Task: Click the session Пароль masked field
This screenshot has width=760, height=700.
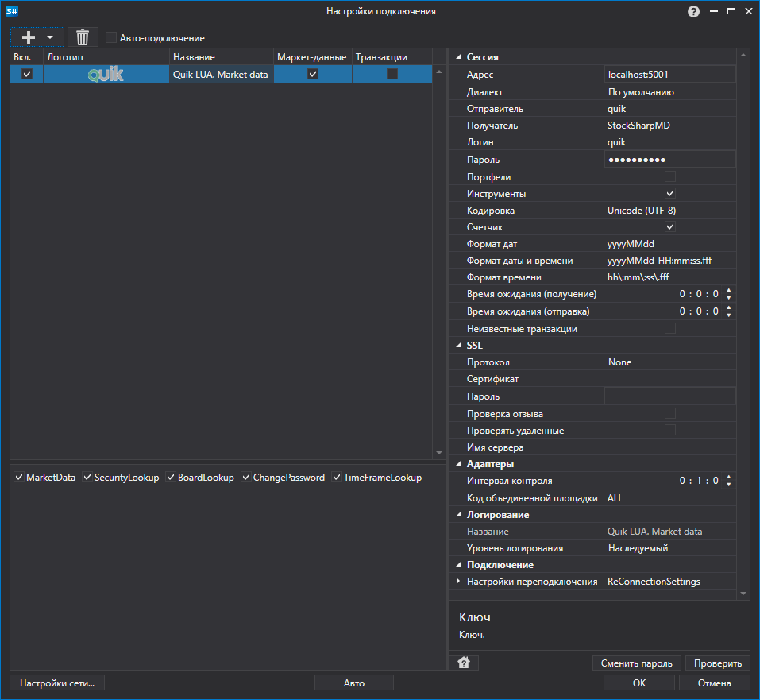Action: 669,160
